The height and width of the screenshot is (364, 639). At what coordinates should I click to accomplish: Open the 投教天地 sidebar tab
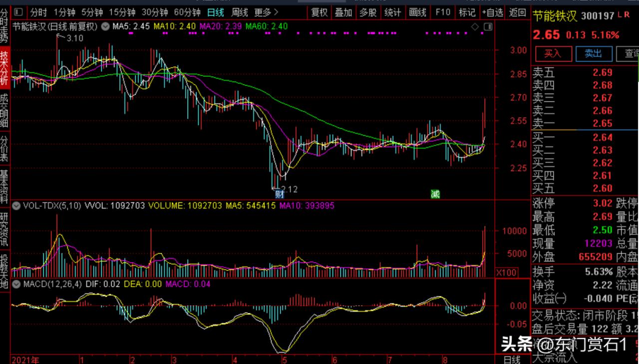[4, 271]
